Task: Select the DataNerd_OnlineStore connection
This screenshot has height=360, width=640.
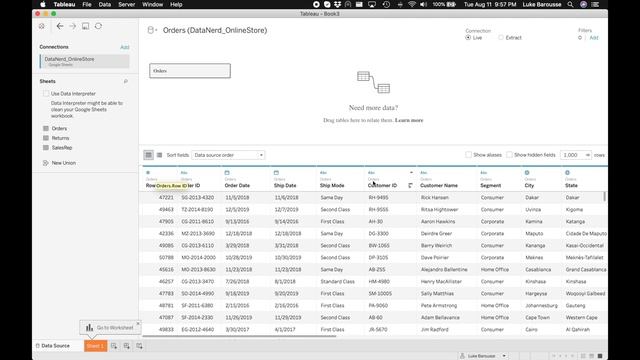Action: tap(84, 61)
